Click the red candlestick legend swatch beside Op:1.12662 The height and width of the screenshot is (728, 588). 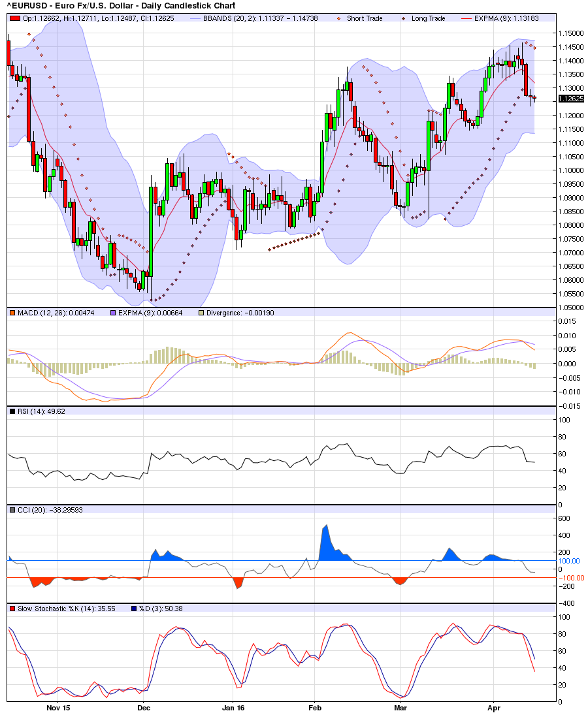pos(15,18)
